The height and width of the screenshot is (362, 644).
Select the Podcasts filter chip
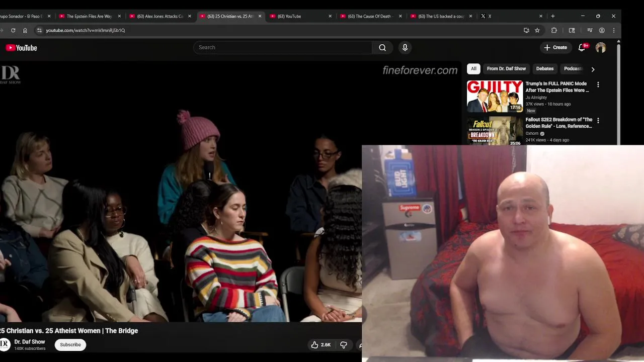coord(573,69)
